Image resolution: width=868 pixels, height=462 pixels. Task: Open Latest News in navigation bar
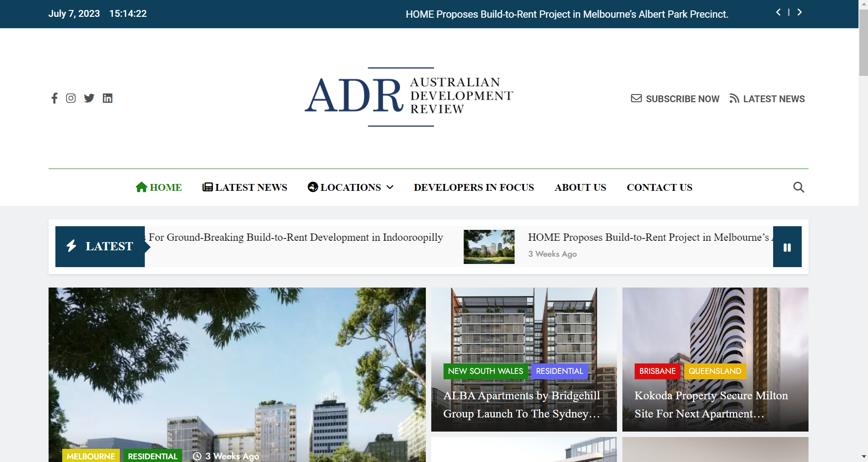245,187
